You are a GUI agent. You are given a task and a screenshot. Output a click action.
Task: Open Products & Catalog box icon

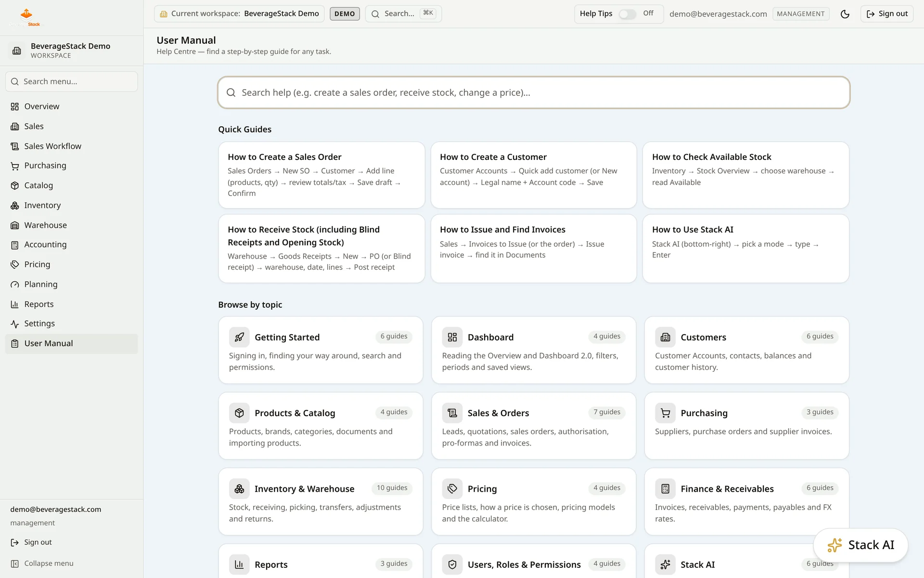pos(239,413)
